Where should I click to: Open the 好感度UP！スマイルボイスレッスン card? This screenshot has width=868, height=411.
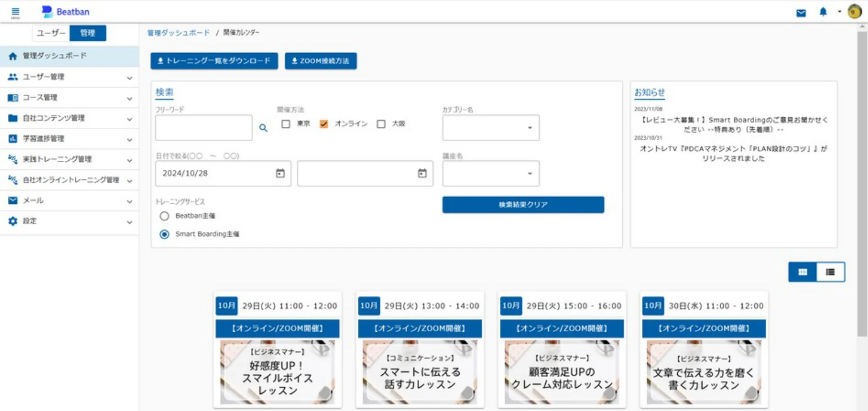pyautogui.click(x=277, y=349)
